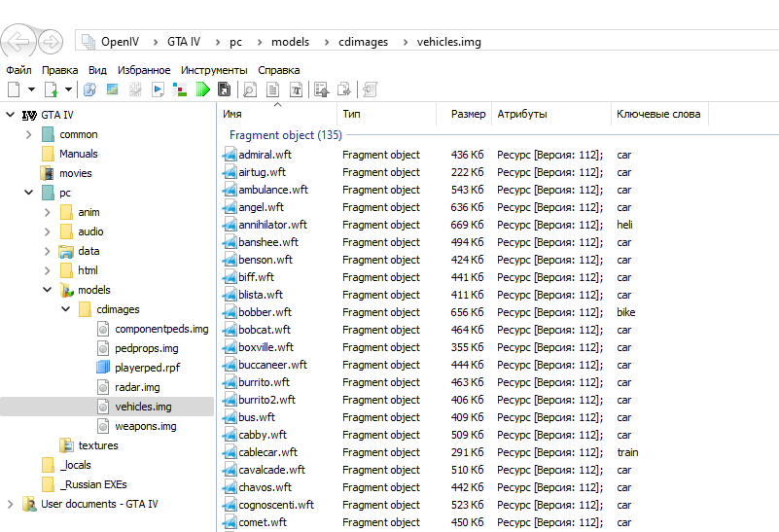Expand the common folder in tree
Viewport: 779px width, 532px height.
28,134
